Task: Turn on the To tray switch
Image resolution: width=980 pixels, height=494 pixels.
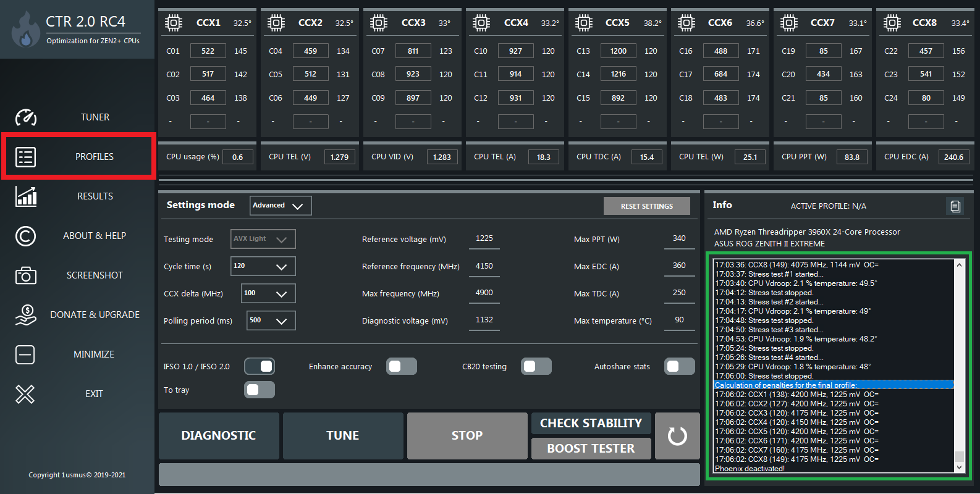Action: (260, 390)
